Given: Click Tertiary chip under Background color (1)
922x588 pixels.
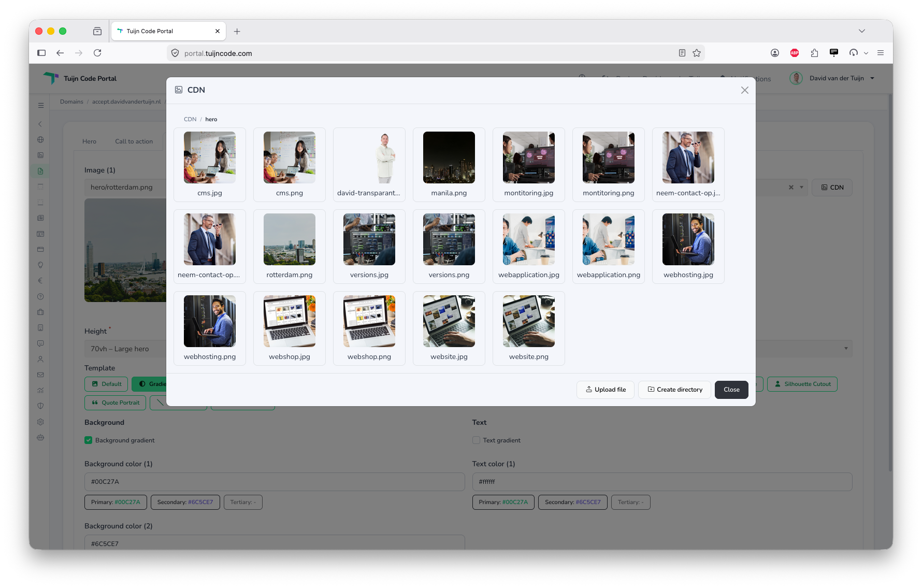Looking at the screenshot, I should click(243, 502).
